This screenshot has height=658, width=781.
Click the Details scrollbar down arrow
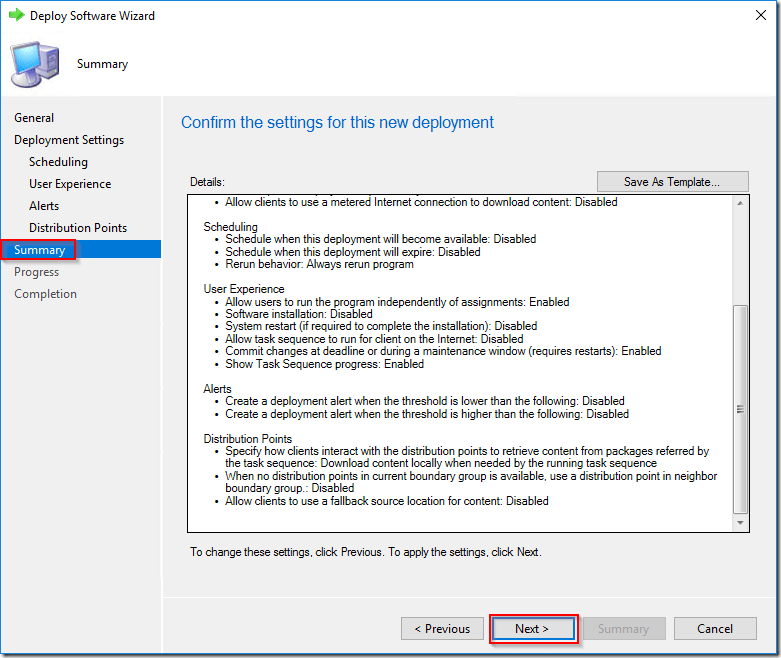[740, 523]
